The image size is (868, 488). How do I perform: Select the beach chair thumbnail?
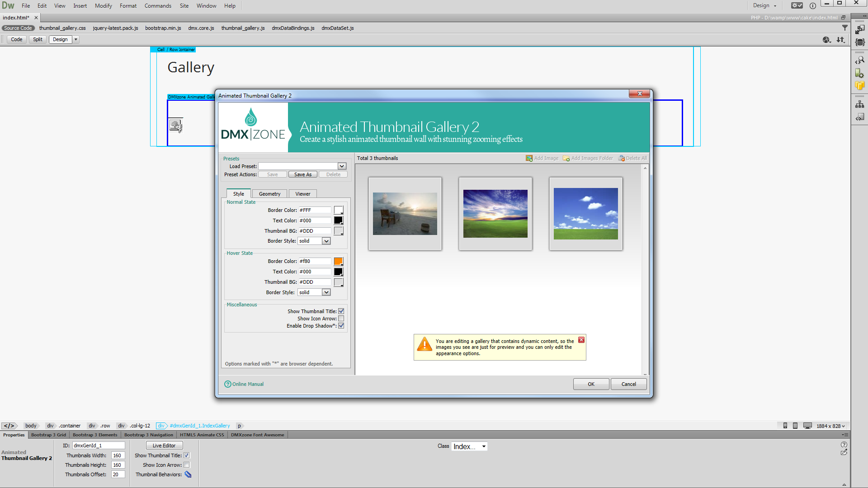pyautogui.click(x=405, y=214)
